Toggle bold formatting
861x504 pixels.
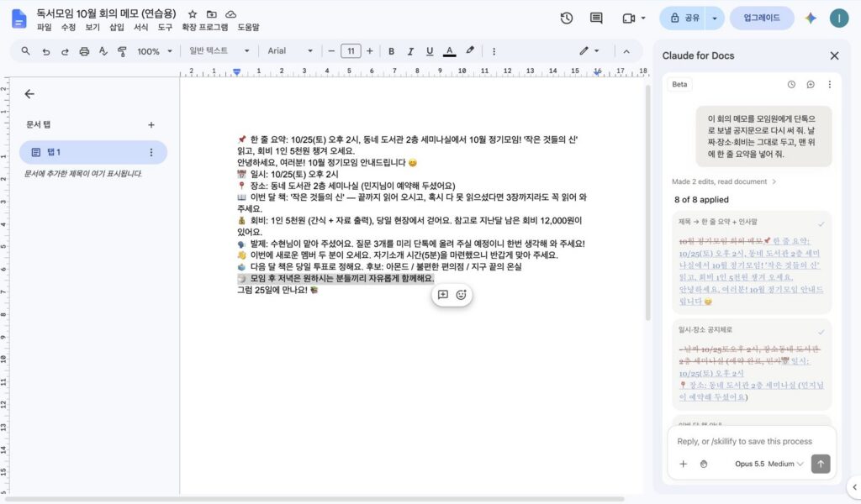tap(391, 51)
